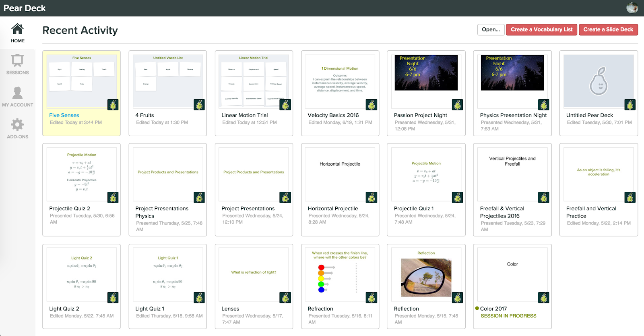Click pear badge on Project Presentations Physics
The height and width of the screenshot is (336, 644).
click(x=199, y=197)
